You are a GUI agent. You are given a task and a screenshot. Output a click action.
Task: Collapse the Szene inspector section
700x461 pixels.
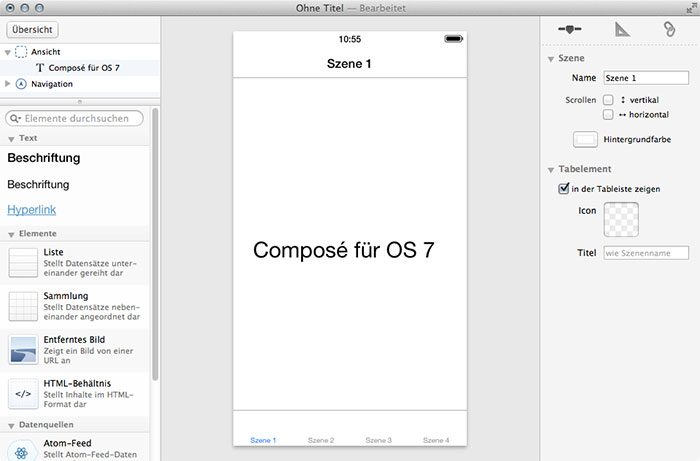(551, 59)
